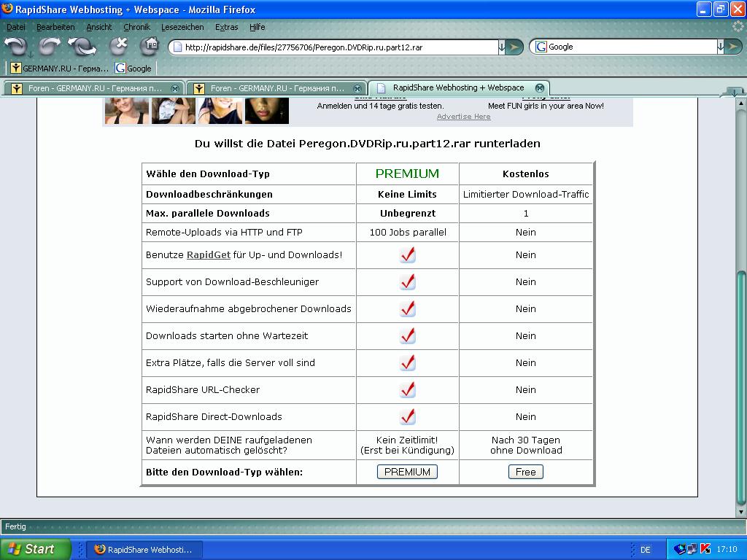Click the system clock showing 17:10
Image resolution: width=747 pixels, height=560 pixels.
click(x=727, y=550)
